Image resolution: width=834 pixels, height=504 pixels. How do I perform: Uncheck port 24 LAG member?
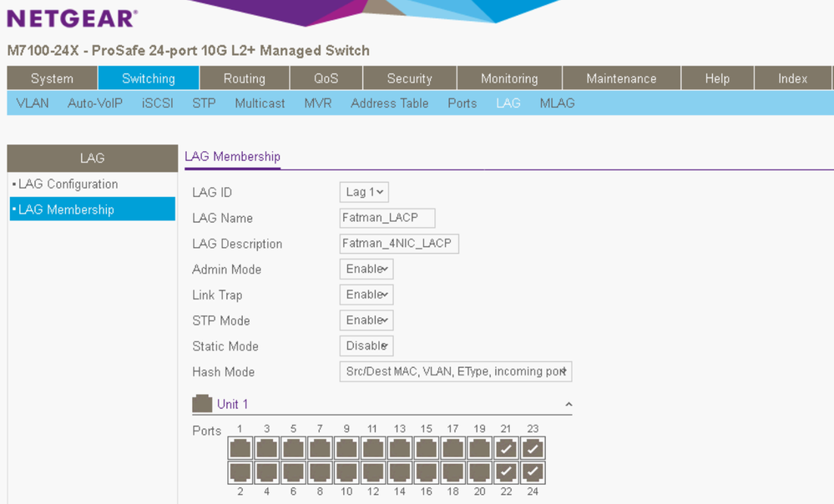(533, 472)
